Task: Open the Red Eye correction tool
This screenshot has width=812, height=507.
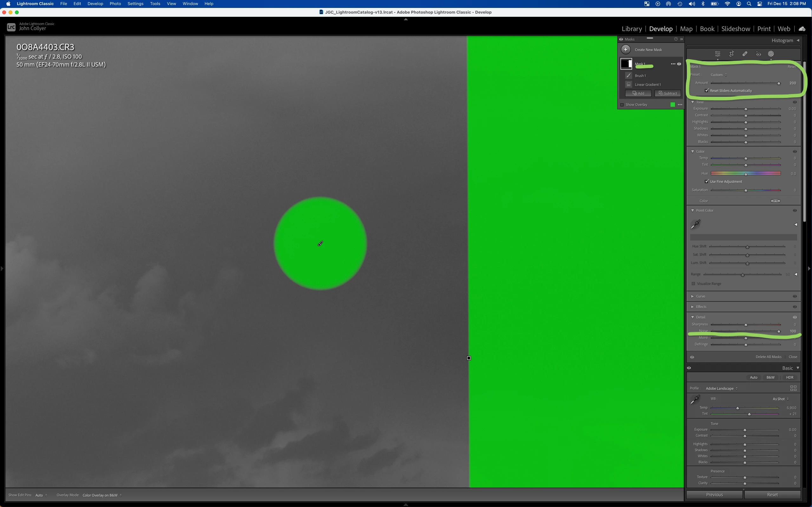Action: (x=758, y=54)
